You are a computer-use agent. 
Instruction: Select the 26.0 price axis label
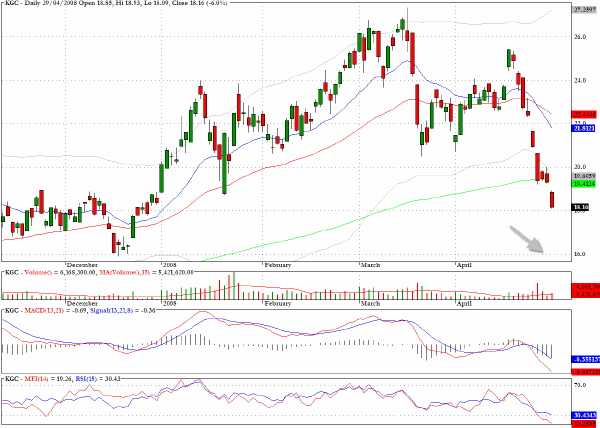[578, 37]
